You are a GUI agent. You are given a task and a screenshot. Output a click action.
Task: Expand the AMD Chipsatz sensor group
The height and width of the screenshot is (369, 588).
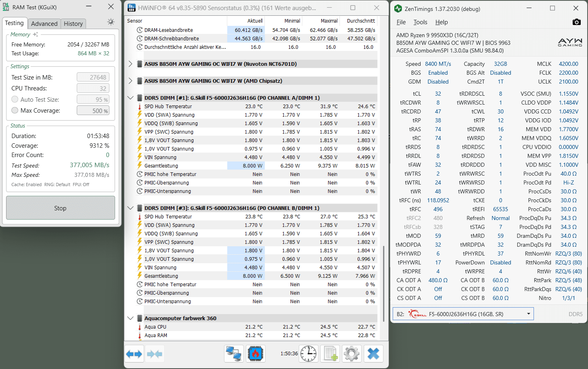click(130, 81)
